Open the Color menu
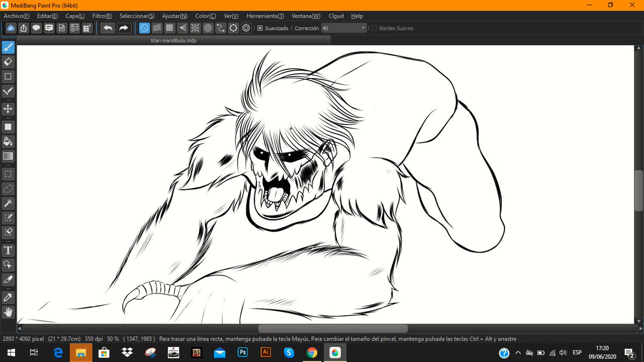Image resolution: width=644 pixels, height=362 pixels. coord(206,16)
